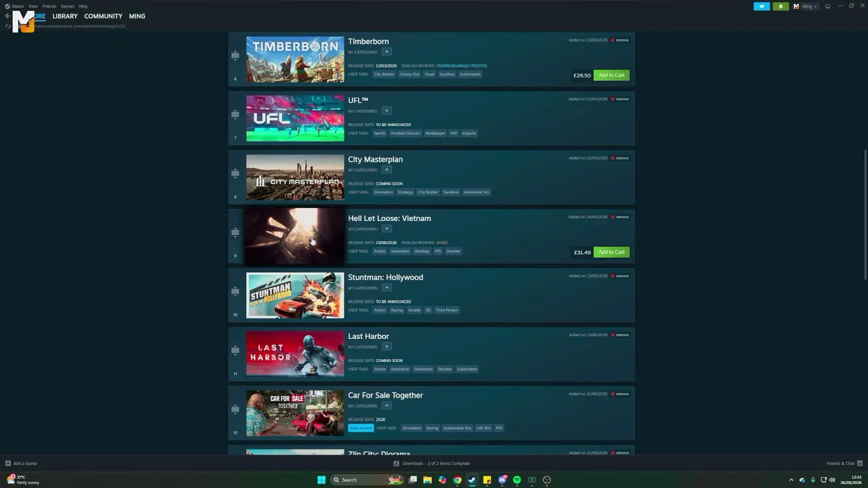Add a category to Stuntman: Hollywood with plus
The image size is (868, 488).
(387, 287)
